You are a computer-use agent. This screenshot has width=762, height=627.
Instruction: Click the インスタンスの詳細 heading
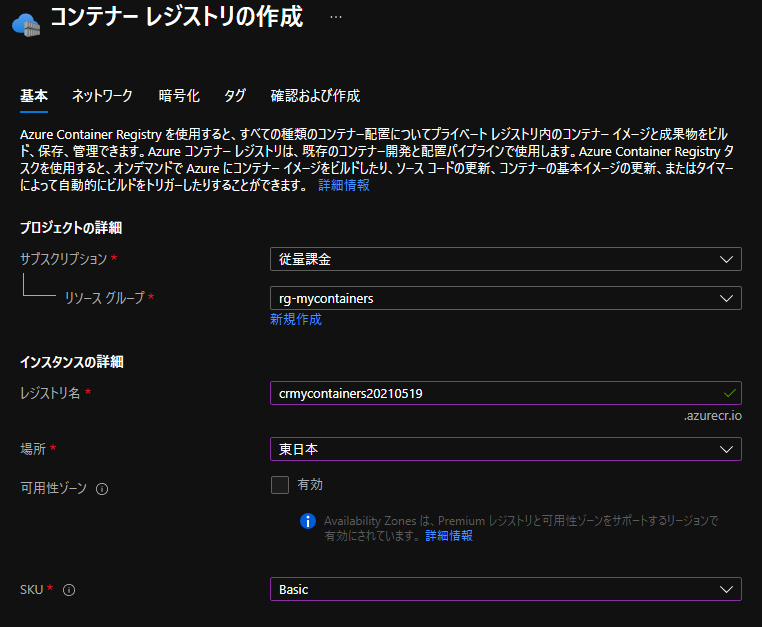71,362
